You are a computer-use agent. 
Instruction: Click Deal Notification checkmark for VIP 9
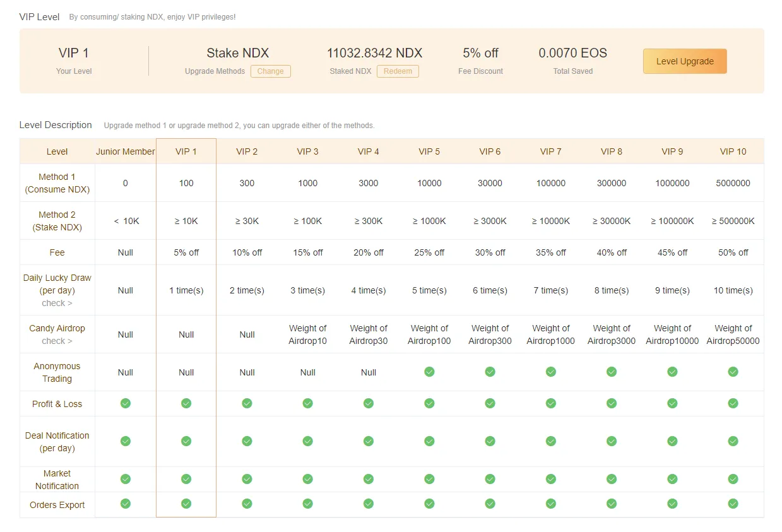(x=672, y=441)
